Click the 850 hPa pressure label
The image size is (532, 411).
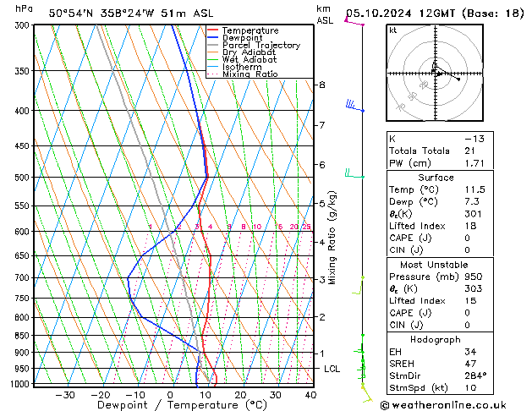pos(24,336)
